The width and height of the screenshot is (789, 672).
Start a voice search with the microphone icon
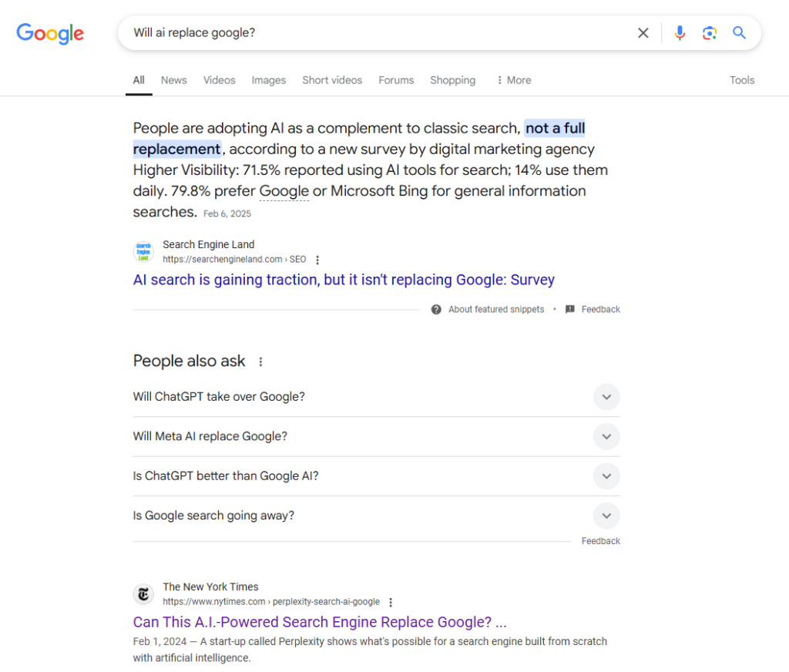[x=680, y=33]
